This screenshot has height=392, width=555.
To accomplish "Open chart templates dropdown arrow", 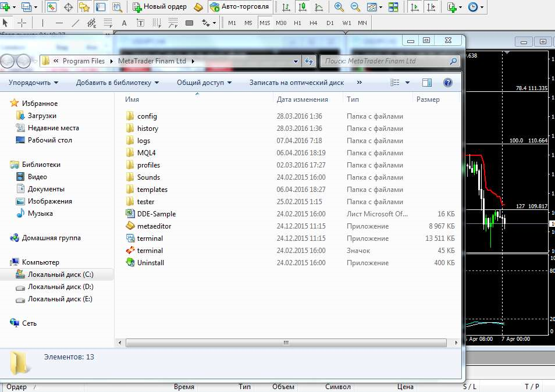I will coord(380,7).
